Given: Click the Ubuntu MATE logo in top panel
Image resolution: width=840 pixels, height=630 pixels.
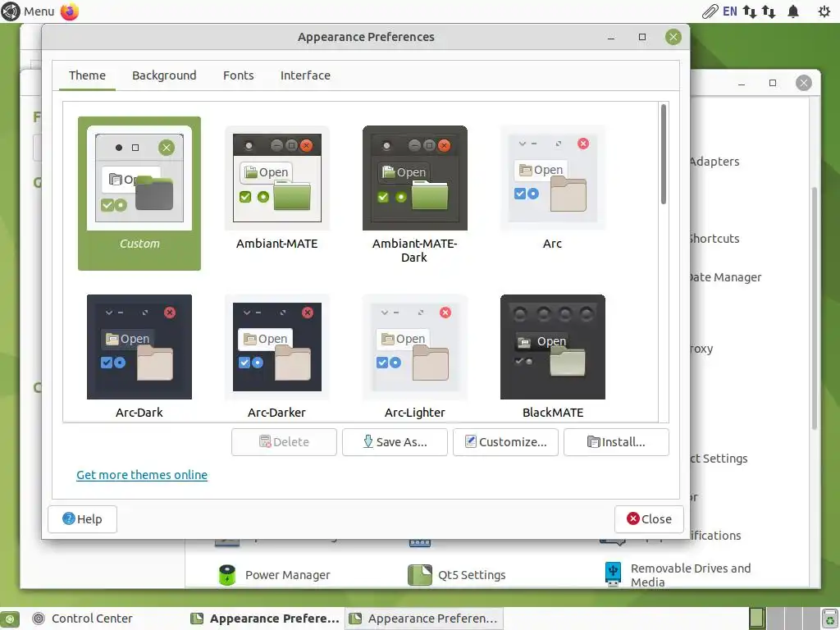Looking at the screenshot, I should (10, 11).
